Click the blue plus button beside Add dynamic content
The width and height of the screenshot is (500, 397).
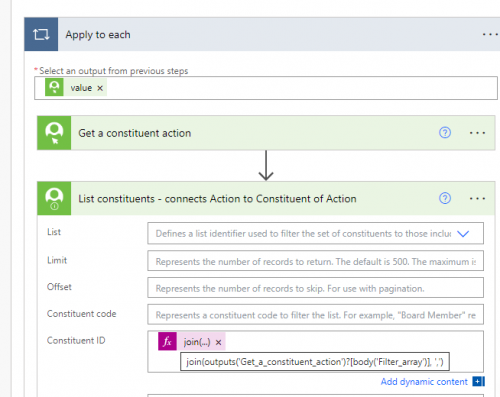pyautogui.click(x=478, y=381)
